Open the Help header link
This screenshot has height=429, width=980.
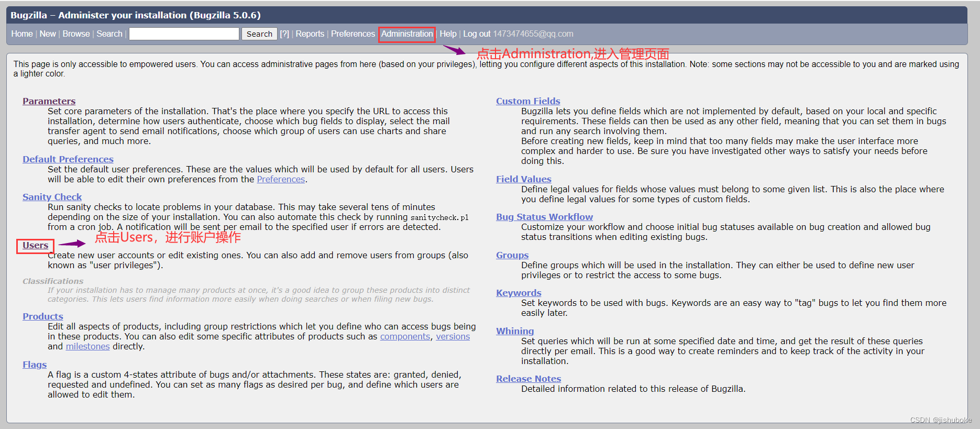448,34
